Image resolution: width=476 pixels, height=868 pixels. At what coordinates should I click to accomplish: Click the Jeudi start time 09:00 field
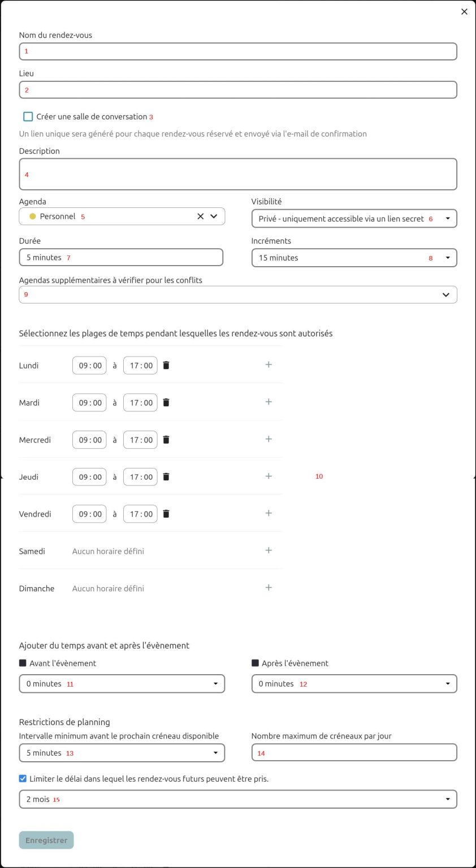click(89, 477)
